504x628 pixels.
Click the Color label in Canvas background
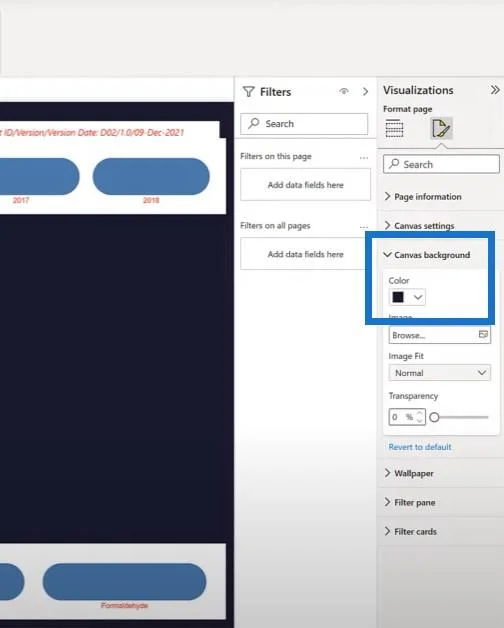399,280
